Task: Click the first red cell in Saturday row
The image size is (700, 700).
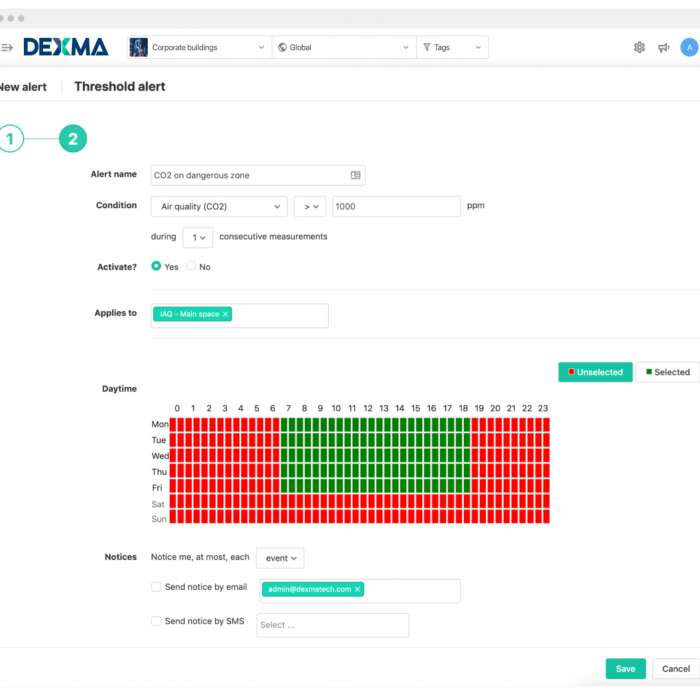Action: [173, 501]
